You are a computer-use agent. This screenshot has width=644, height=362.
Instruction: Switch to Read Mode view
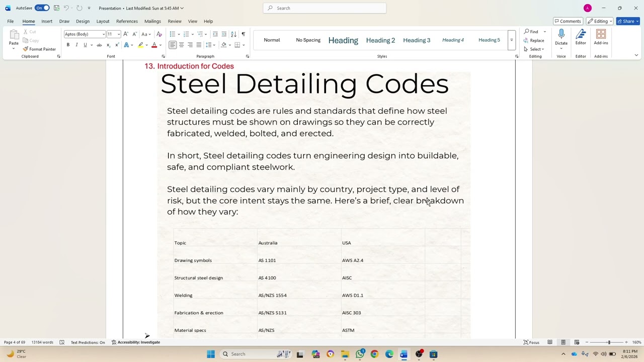click(x=550, y=342)
